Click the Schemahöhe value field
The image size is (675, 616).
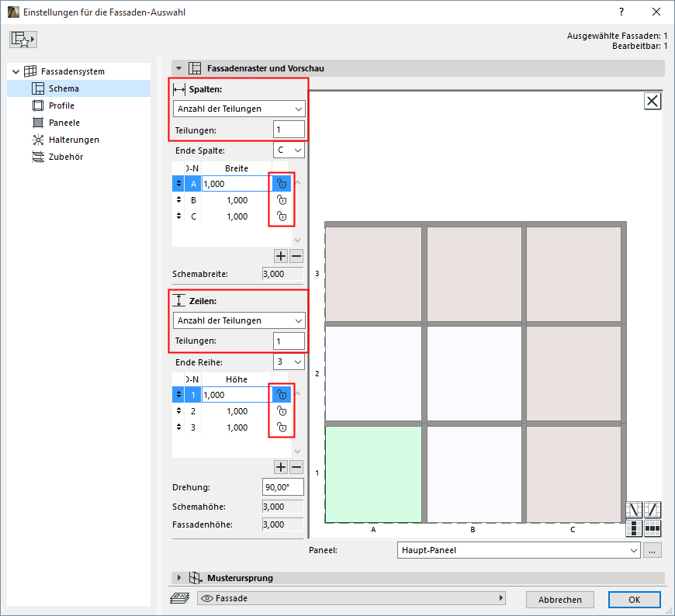coord(283,507)
